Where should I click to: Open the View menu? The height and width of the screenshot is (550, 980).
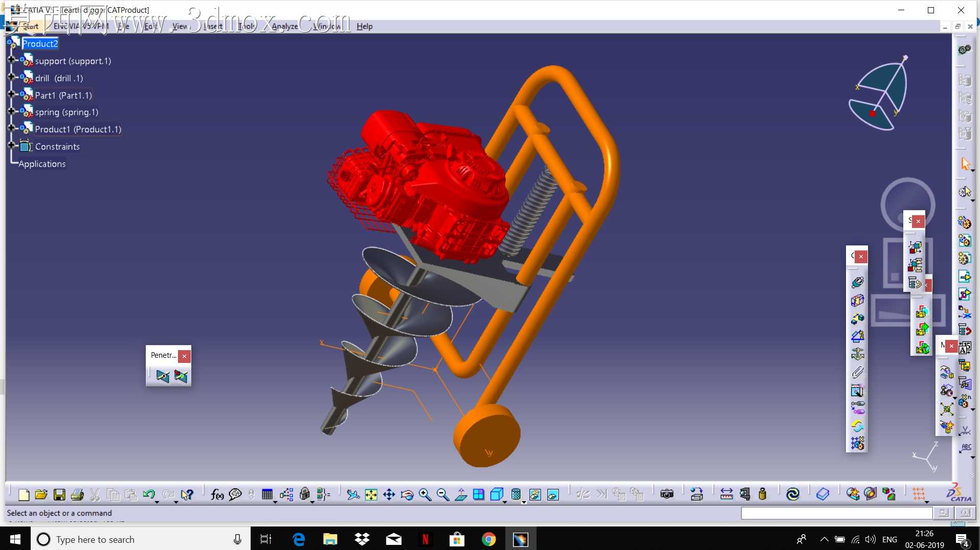pyautogui.click(x=180, y=26)
